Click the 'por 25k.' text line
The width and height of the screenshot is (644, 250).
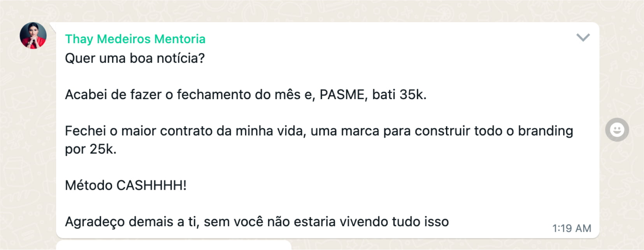tap(91, 149)
